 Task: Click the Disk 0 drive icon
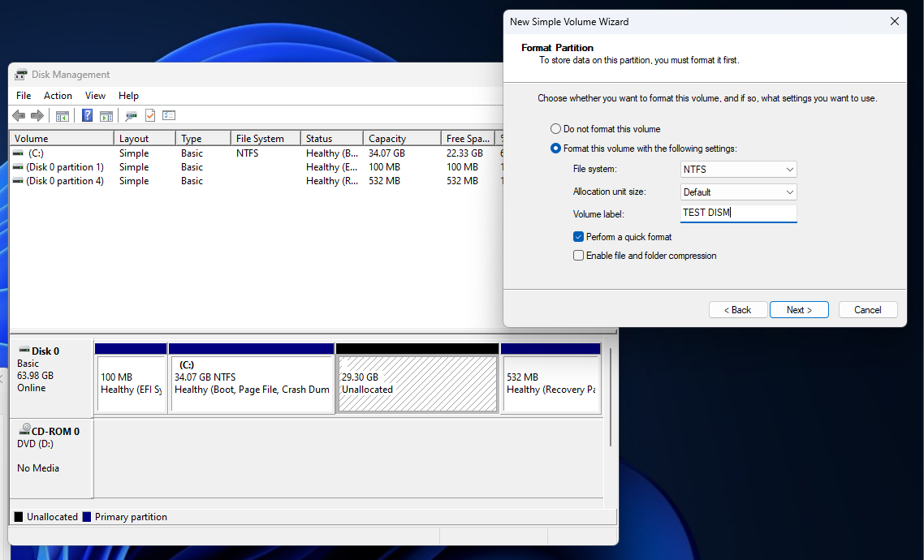click(24, 351)
